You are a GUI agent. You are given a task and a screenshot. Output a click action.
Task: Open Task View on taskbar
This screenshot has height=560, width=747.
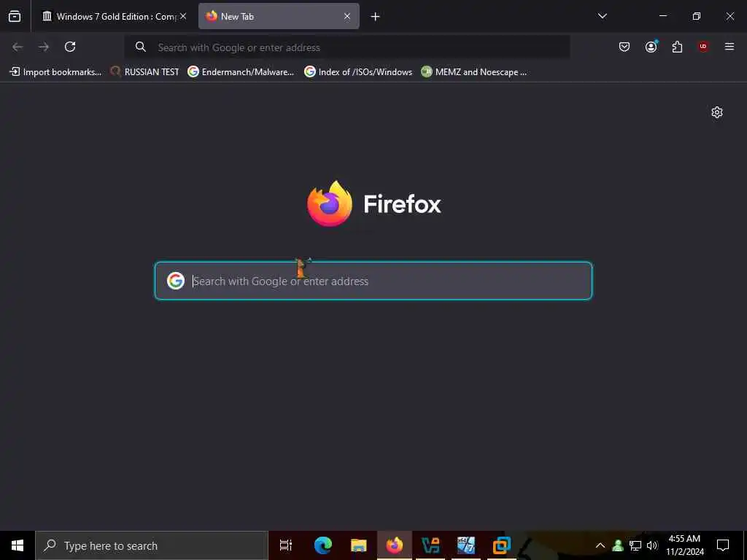(x=285, y=545)
